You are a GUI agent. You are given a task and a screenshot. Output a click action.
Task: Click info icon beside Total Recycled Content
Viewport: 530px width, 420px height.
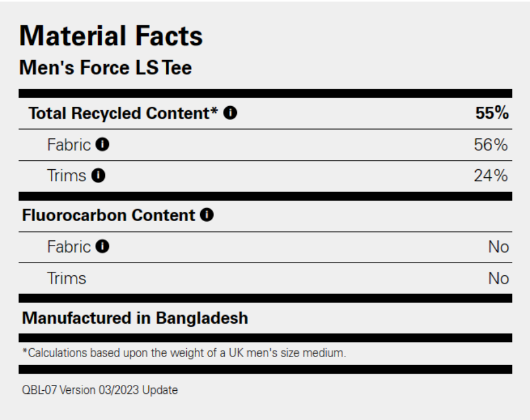point(230,113)
